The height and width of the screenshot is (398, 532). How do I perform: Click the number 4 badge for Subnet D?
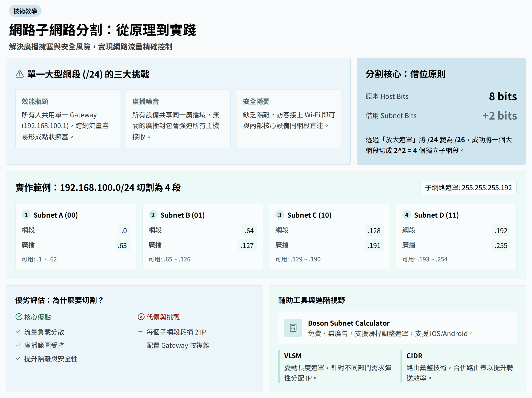pos(407,215)
